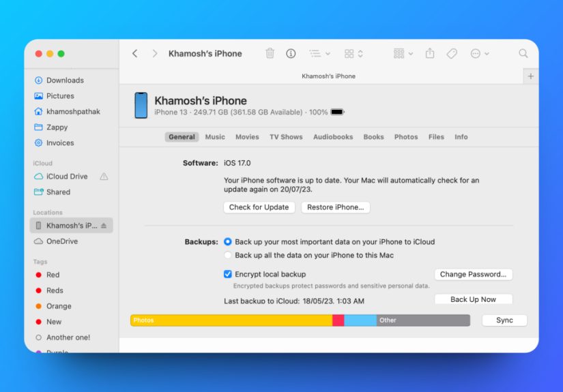Click iCloud Drive warning triangle icon
This screenshot has height=392, width=563.
coord(104,177)
